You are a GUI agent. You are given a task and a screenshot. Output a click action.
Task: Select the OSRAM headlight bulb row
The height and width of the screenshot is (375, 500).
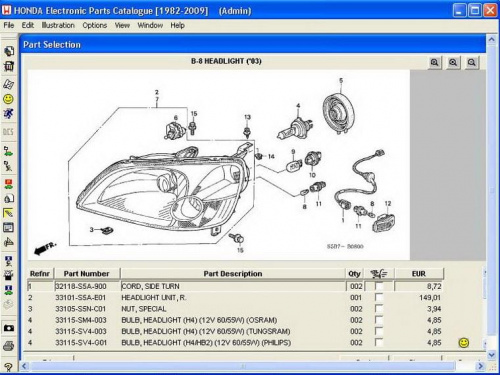click(235, 320)
